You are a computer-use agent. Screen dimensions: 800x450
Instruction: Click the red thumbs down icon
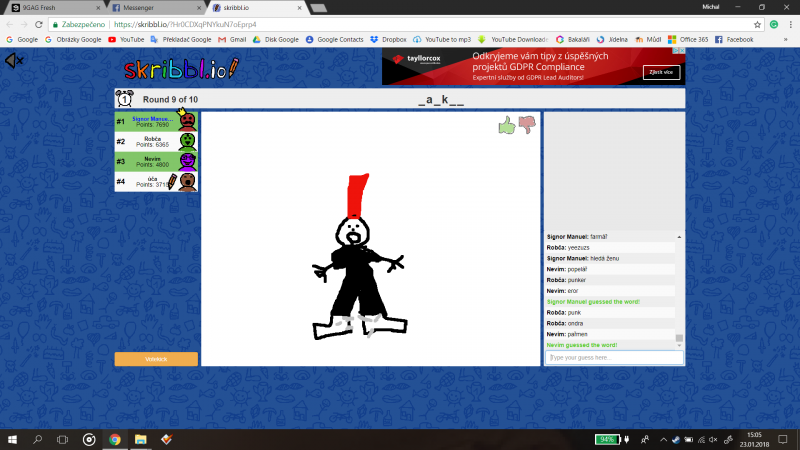(x=526, y=124)
